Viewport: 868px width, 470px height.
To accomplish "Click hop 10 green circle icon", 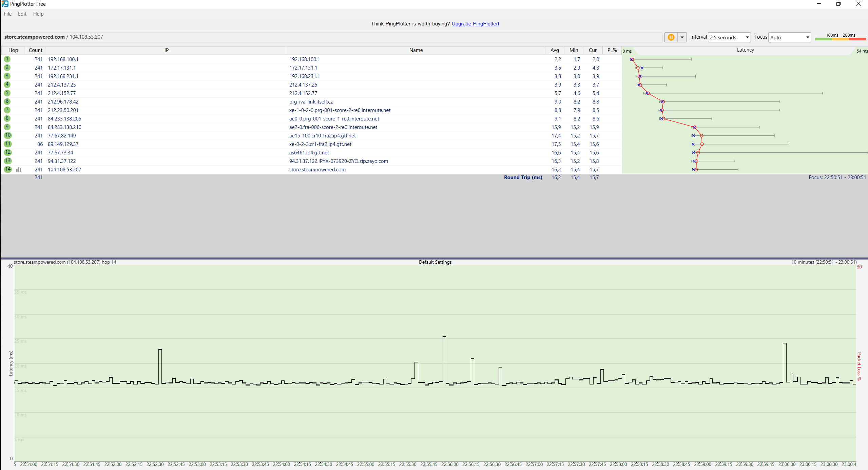I will 7,135.
